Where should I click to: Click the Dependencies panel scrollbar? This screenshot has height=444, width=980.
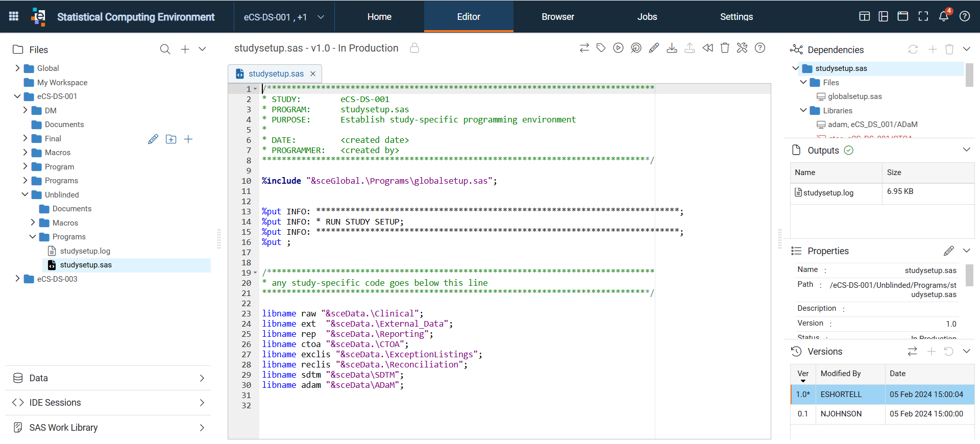969,75
